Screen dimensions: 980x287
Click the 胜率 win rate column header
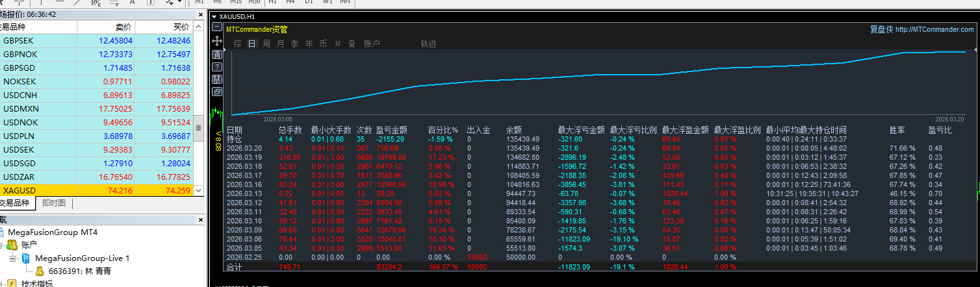coord(897,130)
